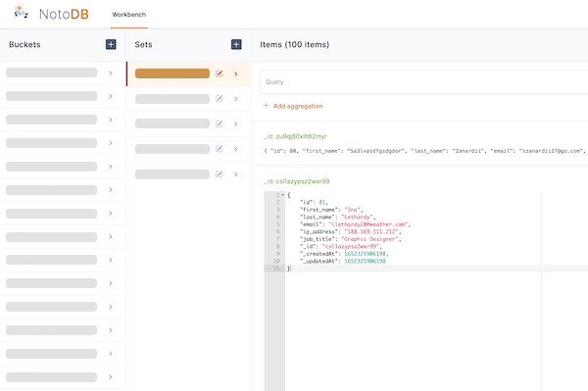Click last_name value "Lethardy"
This screenshot has width=588, height=391.
pos(358,217)
